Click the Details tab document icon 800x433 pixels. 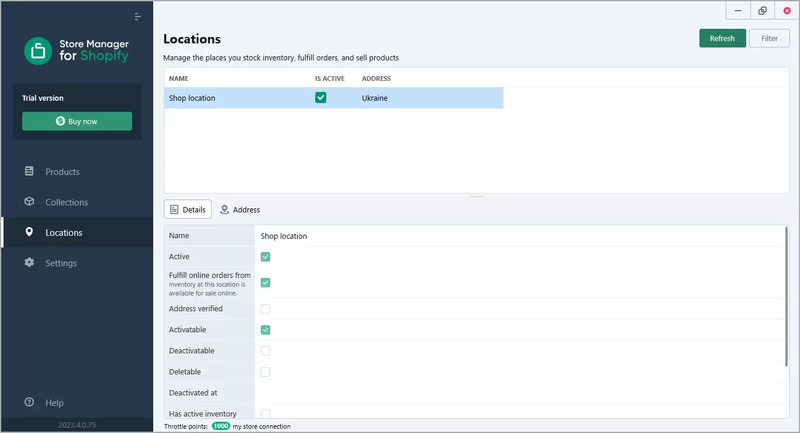(x=174, y=210)
